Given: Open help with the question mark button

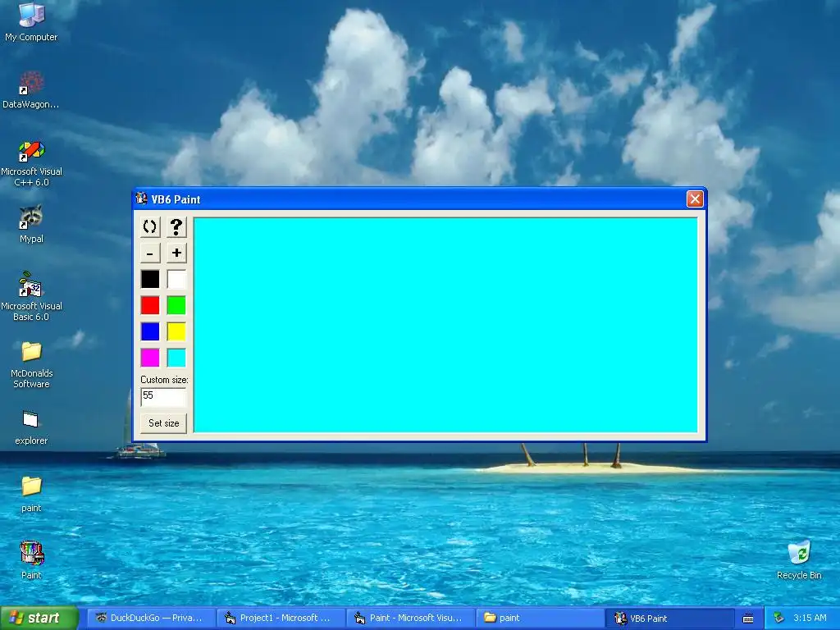Looking at the screenshot, I should pyautogui.click(x=176, y=226).
